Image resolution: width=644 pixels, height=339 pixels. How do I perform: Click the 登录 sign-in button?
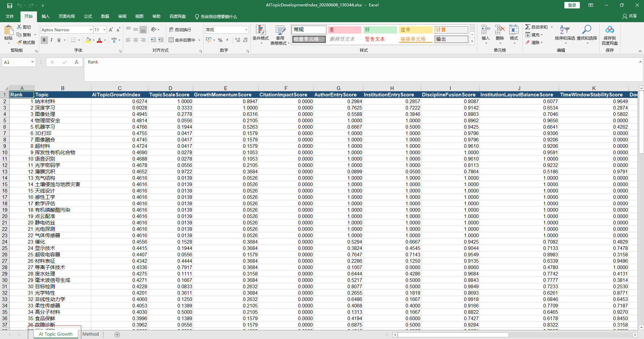pos(572,5)
